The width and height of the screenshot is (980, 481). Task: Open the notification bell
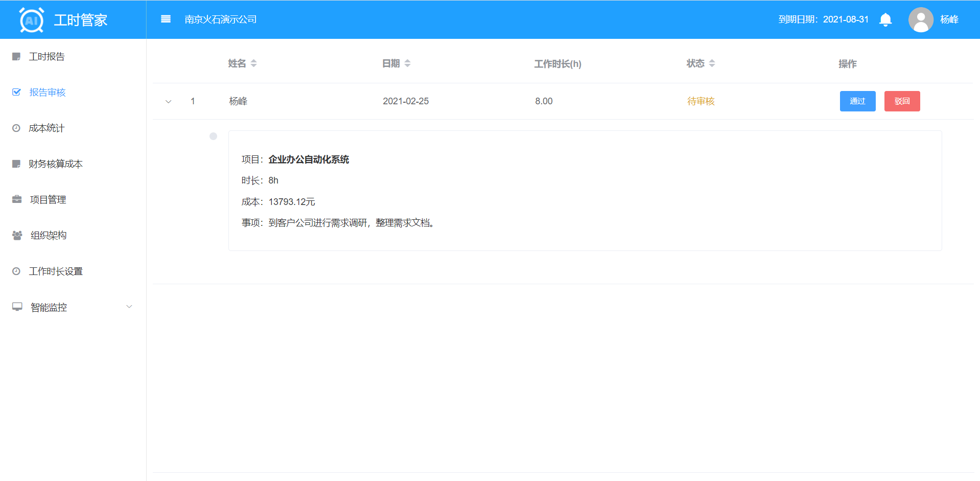tap(885, 20)
